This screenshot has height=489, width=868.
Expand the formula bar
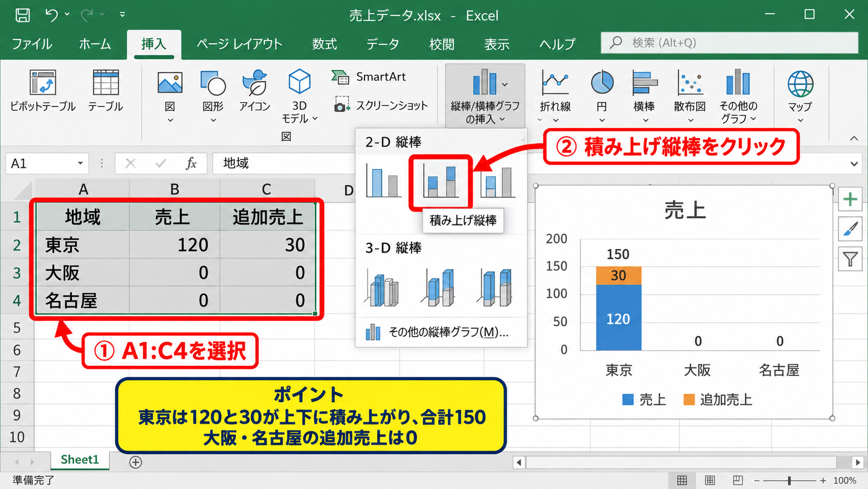coord(854,164)
